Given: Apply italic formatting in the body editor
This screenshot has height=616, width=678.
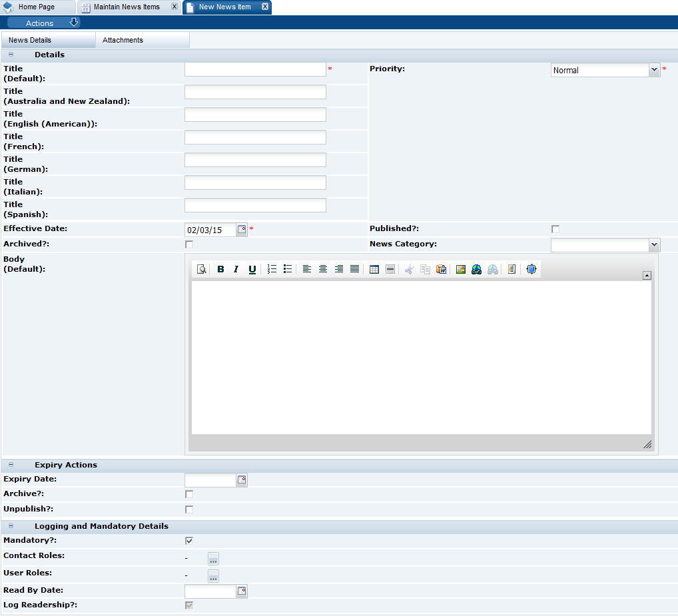Looking at the screenshot, I should 236,269.
